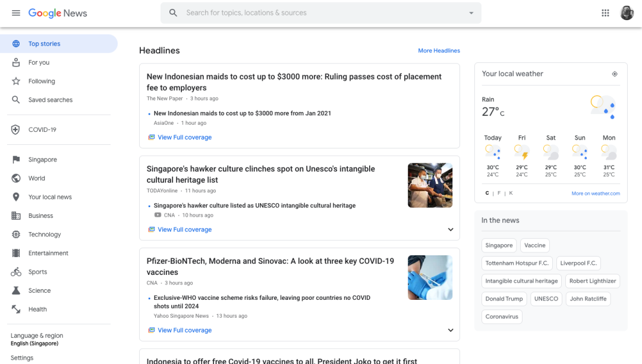Click the Google News logo
The image size is (642, 364).
click(x=58, y=13)
